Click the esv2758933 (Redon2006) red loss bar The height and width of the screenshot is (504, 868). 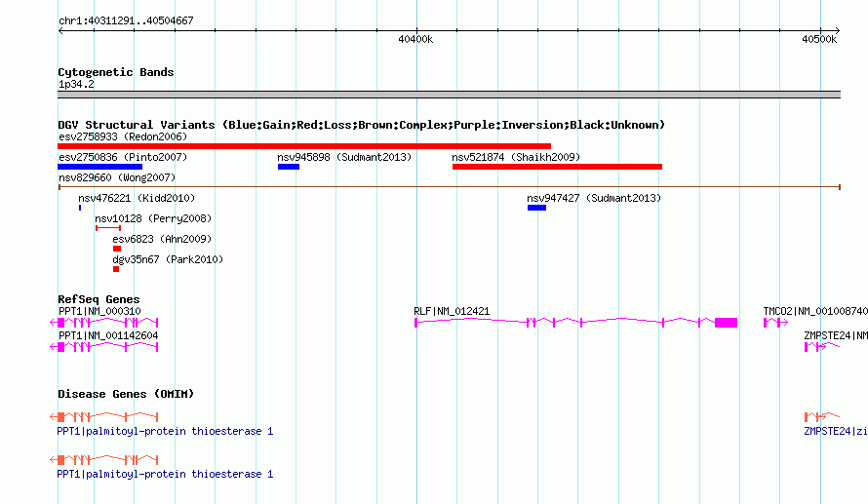click(x=304, y=146)
